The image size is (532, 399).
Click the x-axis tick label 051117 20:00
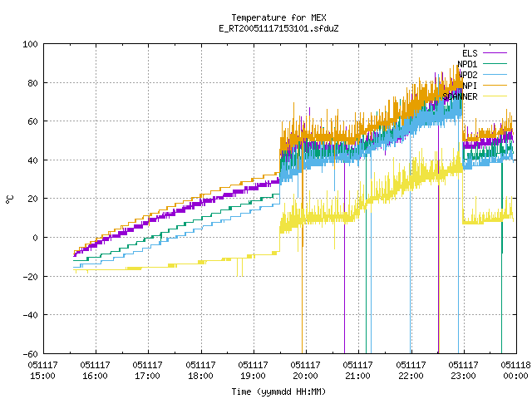click(x=305, y=371)
